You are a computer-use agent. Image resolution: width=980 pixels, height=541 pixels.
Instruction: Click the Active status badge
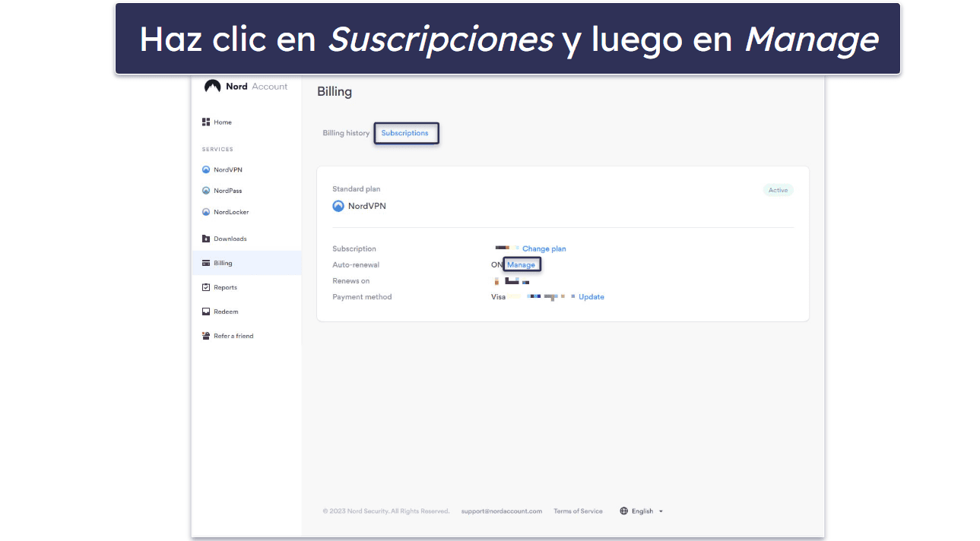[x=778, y=190]
